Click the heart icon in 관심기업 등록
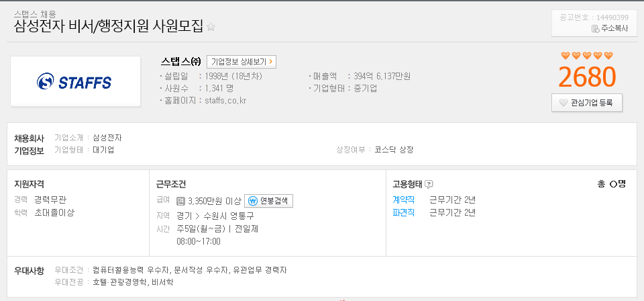Image resolution: width=644 pixels, height=301 pixels. pyautogui.click(x=563, y=103)
